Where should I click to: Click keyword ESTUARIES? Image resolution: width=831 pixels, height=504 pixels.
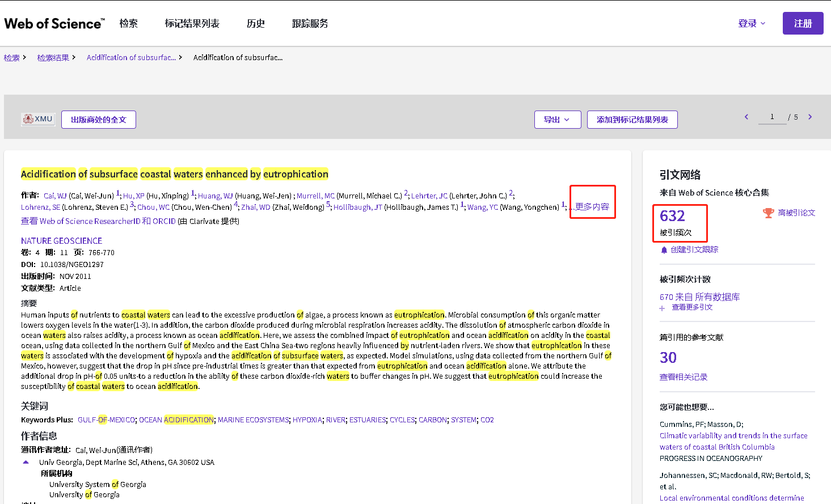click(x=368, y=420)
